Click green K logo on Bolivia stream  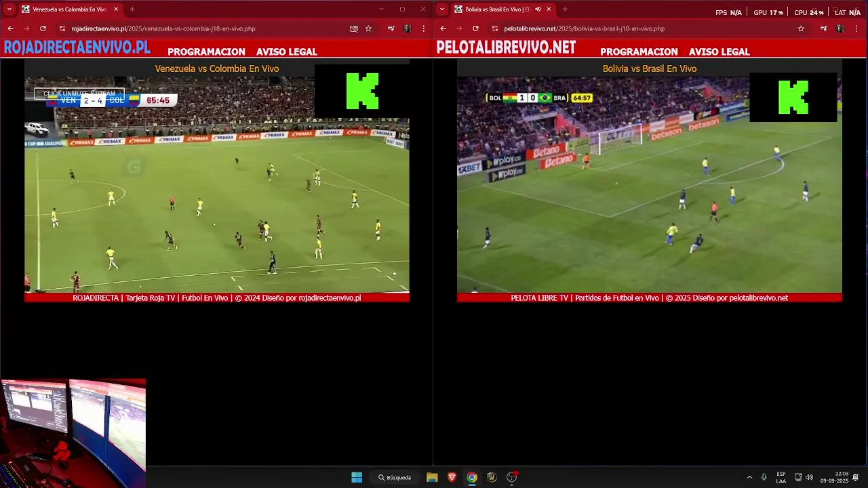(x=793, y=97)
